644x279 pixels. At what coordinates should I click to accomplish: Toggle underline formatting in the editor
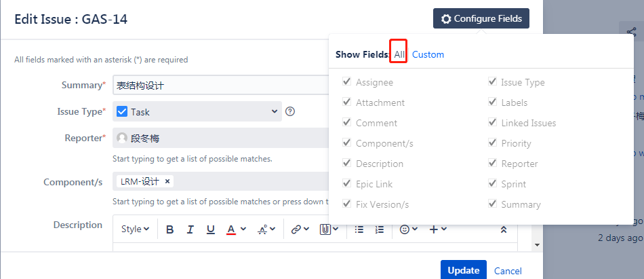pos(211,229)
